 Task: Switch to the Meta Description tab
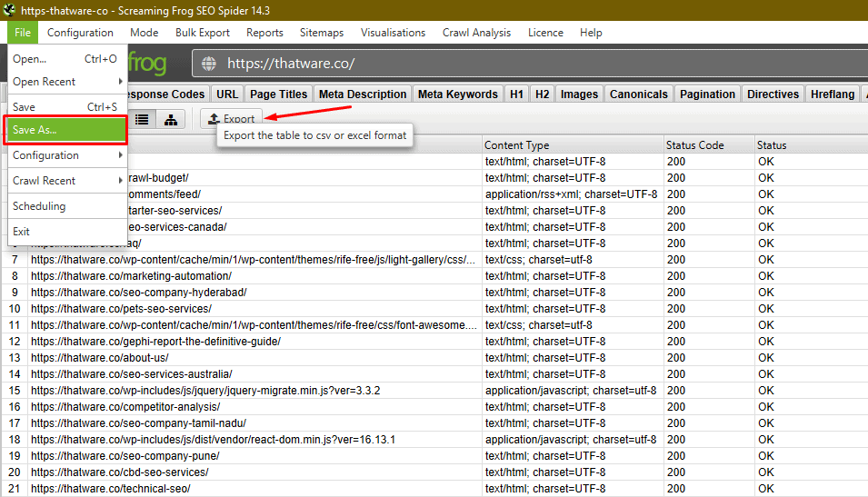pyautogui.click(x=363, y=94)
